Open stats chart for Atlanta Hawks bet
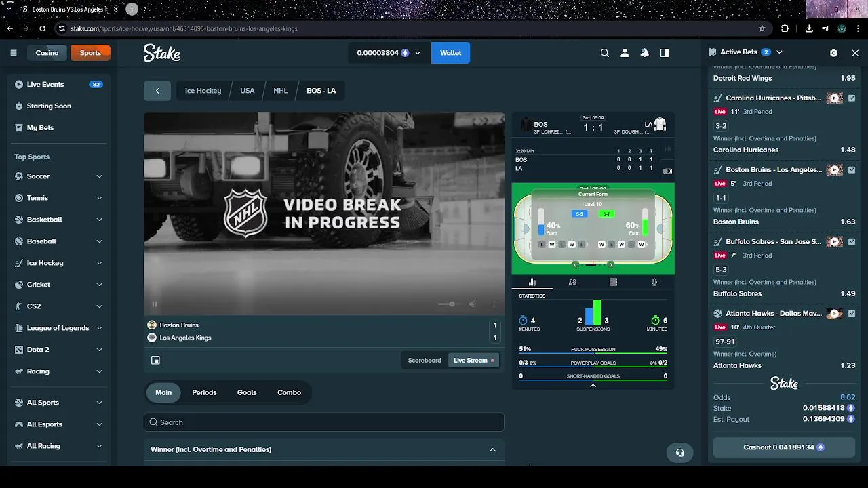This screenshot has height=488, width=868. point(852,314)
